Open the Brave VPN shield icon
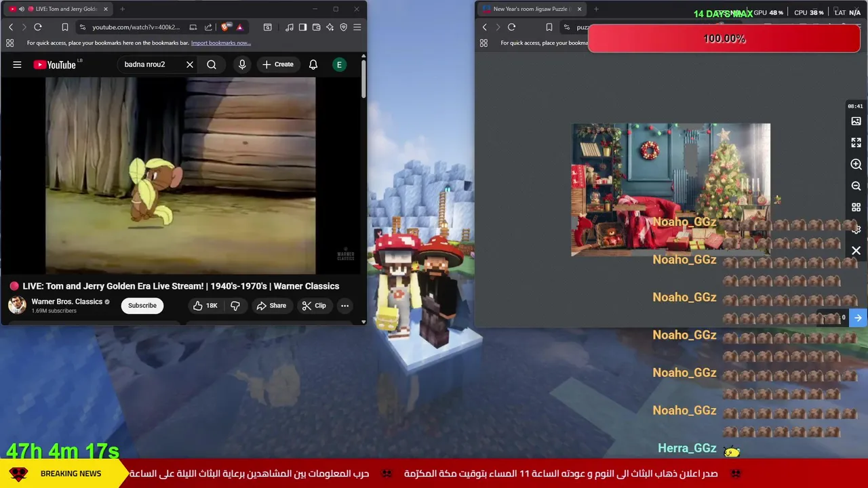Viewport: 868px width, 488px height. click(x=343, y=27)
